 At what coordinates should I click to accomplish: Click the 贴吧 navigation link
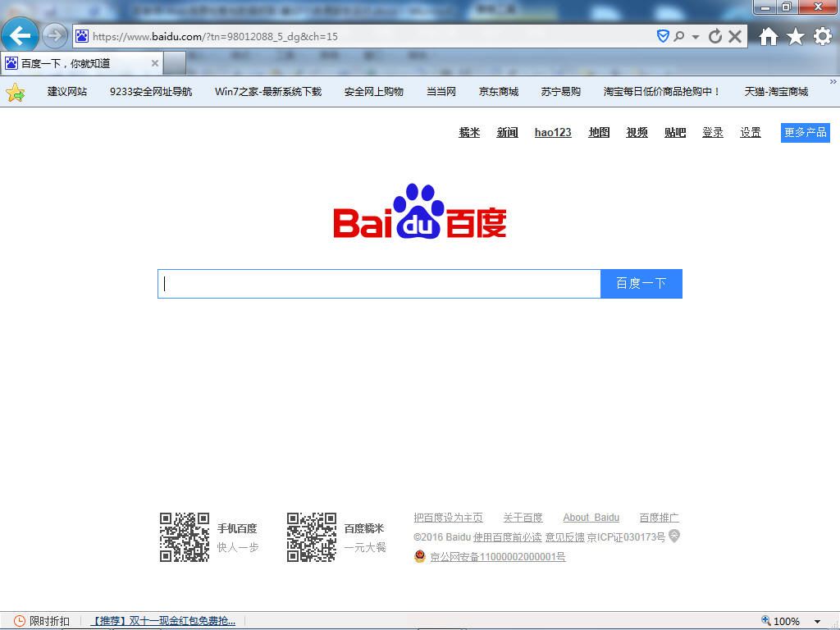pos(675,132)
